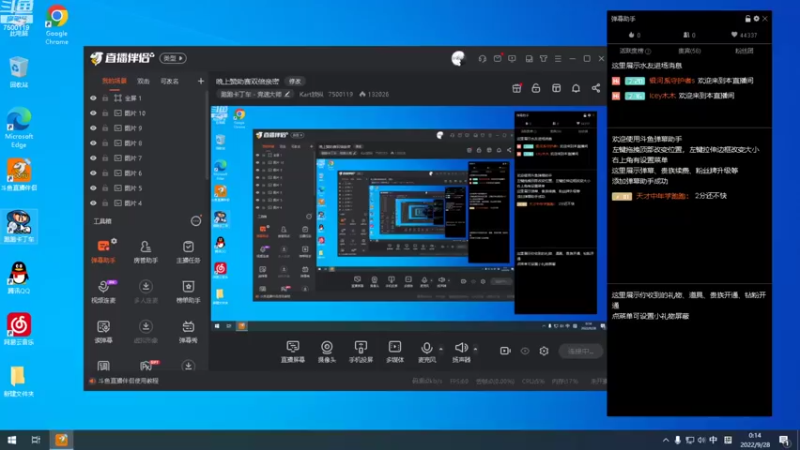The height and width of the screenshot is (450, 800).
Task: Click the start streaming pill button
Action: [580, 351]
